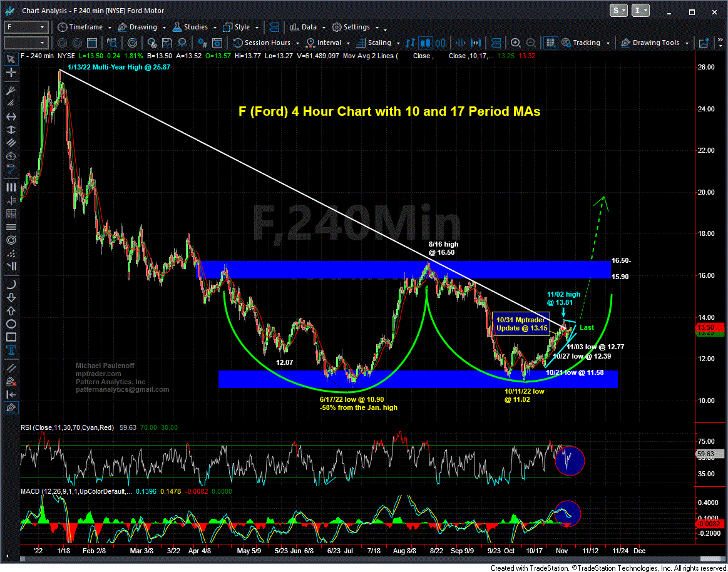Toggle the linked panels icon beside Style
Screen dimensions: 728x572
click(275, 27)
